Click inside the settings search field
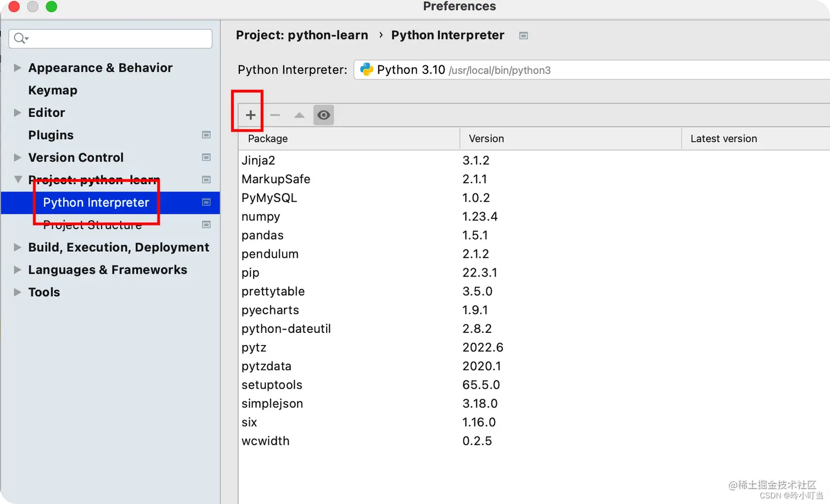This screenshot has width=830, height=504. [x=110, y=39]
